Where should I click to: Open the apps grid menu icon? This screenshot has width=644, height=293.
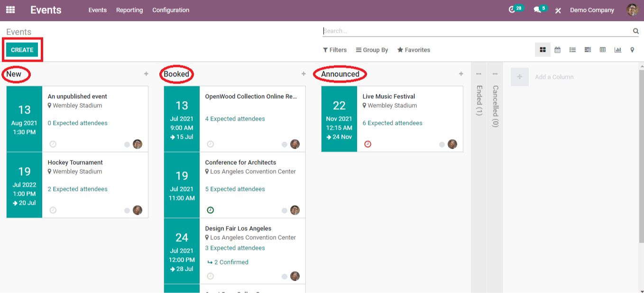tap(10, 9)
